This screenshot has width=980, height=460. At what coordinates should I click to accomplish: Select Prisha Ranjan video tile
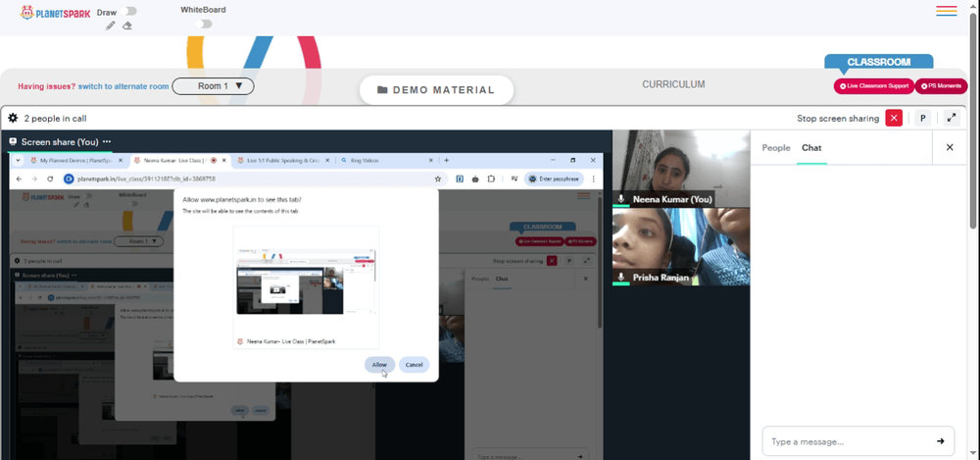681,246
